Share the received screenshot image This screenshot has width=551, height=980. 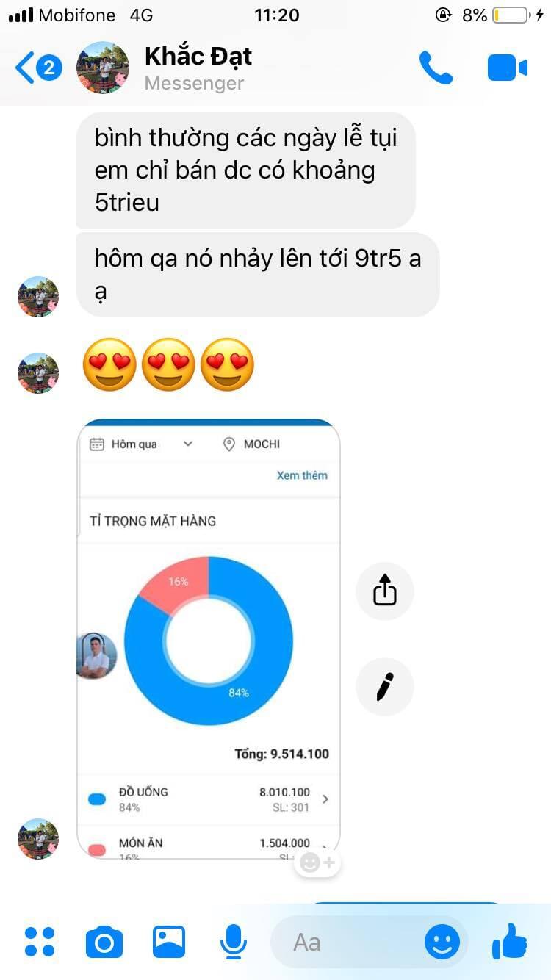click(x=385, y=591)
